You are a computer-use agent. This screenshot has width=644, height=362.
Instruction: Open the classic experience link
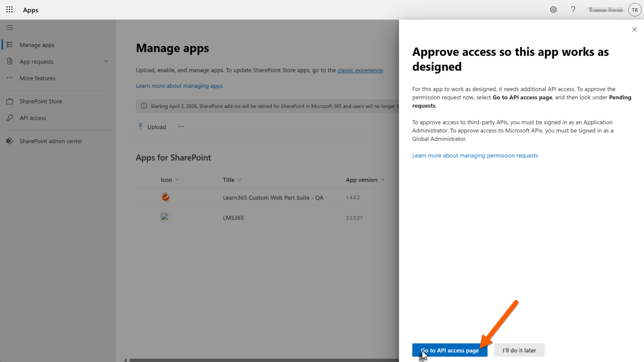tap(360, 70)
